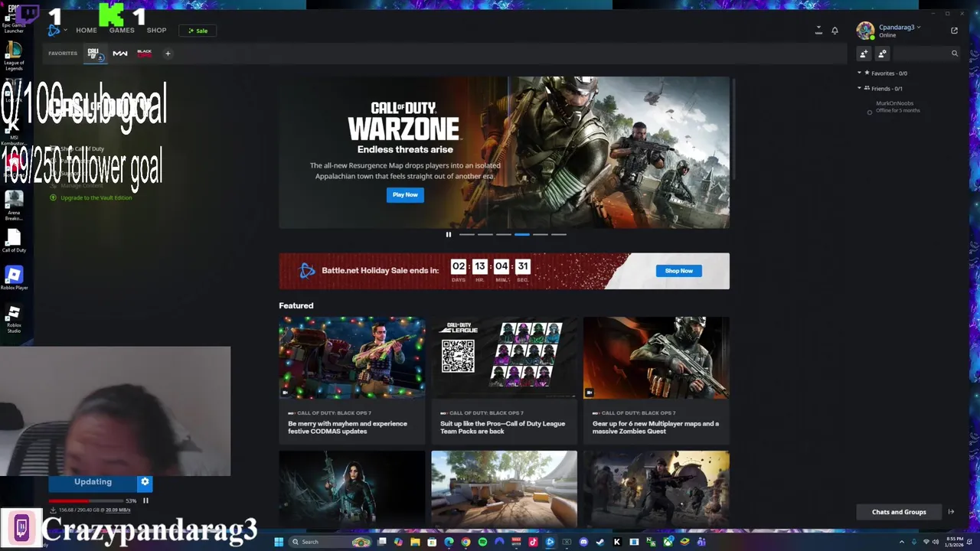980x551 pixels.
Task: Open the Windows Start menu
Action: (x=279, y=542)
